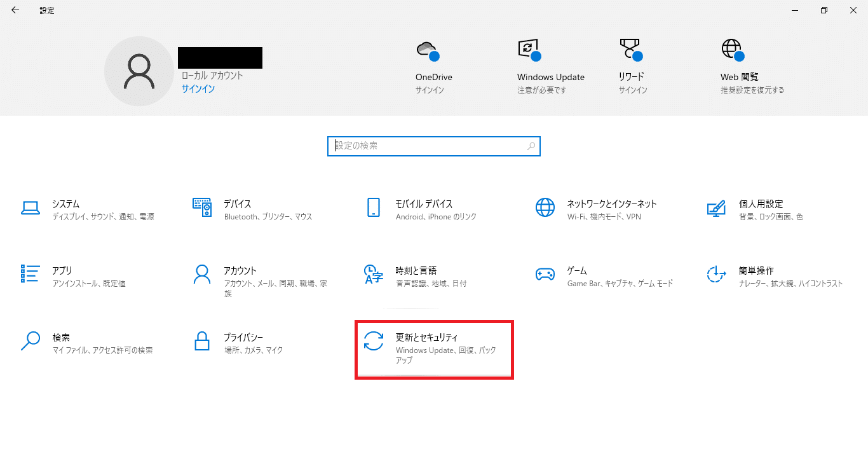Screen dimensions: 868x463
Task: Click Android、iPhone のリンク description
Action: pyautogui.click(x=436, y=217)
